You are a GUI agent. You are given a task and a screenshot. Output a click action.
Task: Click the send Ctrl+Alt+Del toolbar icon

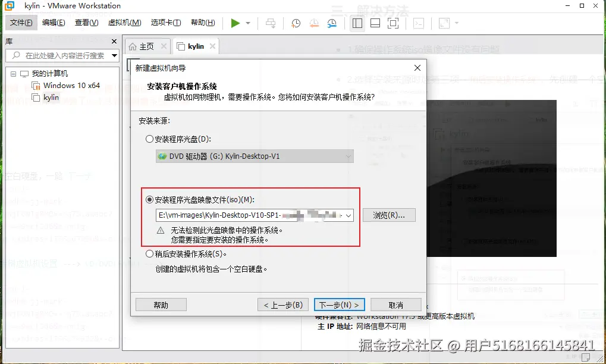click(x=271, y=23)
